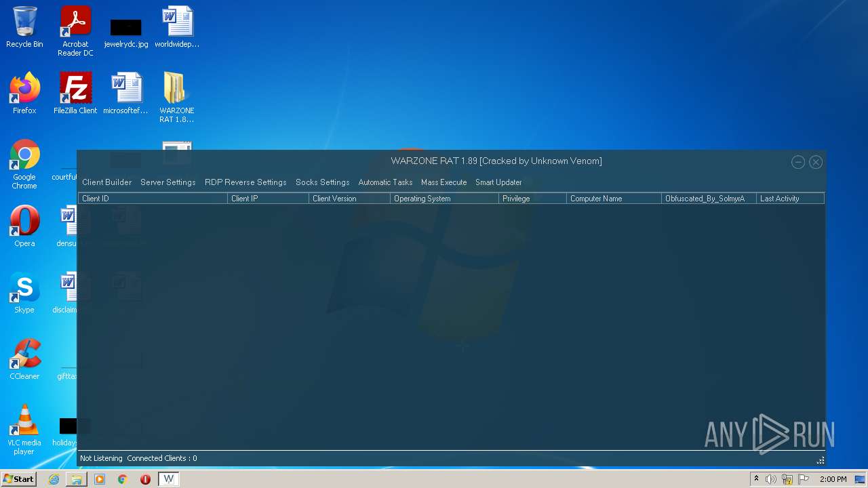Image resolution: width=868 pixels, height=488 pixels.
Task: Grab the window resize grip corner
Action: click(x=821, y=460)
